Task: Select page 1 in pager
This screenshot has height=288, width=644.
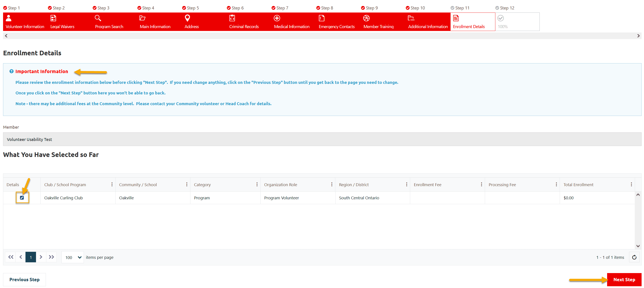Action: [x=31, y=257]
